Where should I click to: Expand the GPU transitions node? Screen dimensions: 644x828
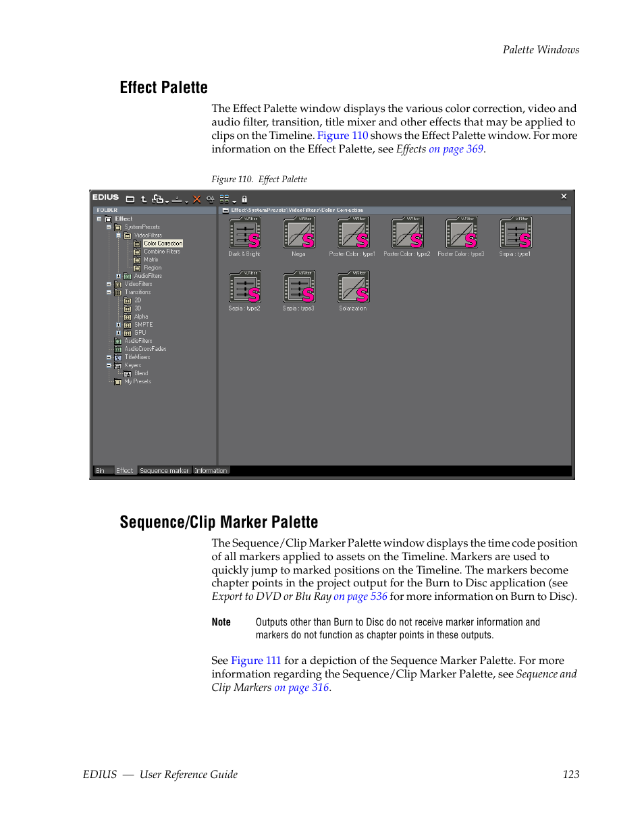pyautogui.click(x=118, y=333)
